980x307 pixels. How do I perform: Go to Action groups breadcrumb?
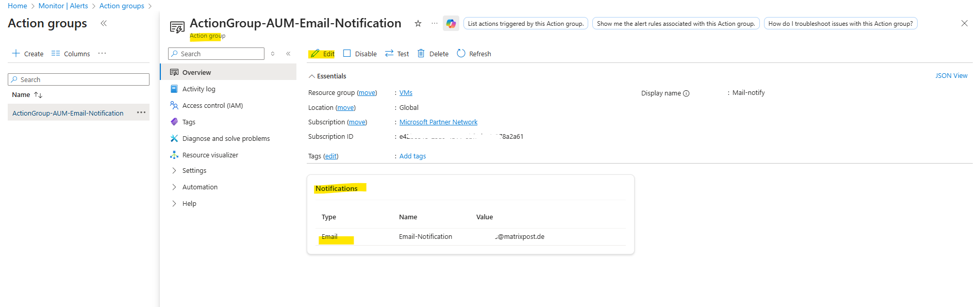click(x=122, y=6)
